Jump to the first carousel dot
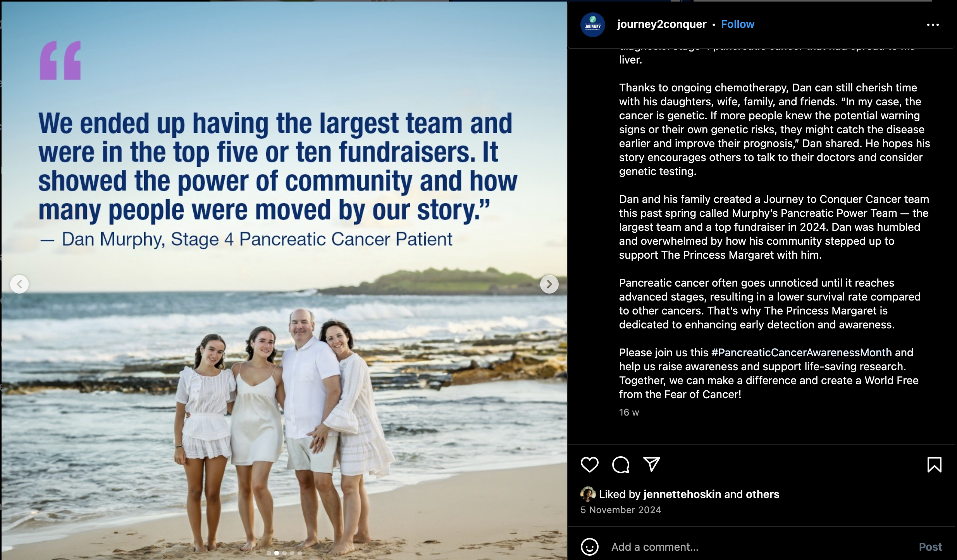 click(x=269, y=553)
